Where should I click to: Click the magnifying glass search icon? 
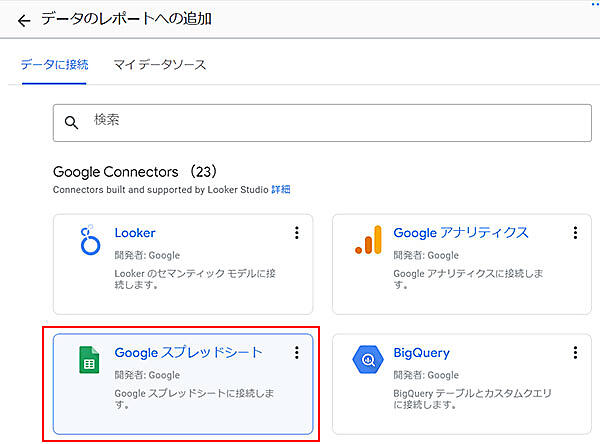click(x=72, y=122)
